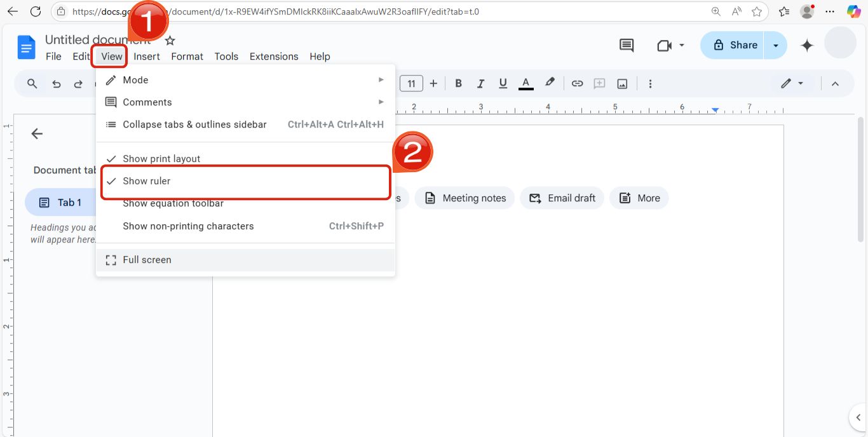Viewport: 868px width, 437px height.
Task: Start a Meet call from the camera icon
Action: click(x=665, y=45)
